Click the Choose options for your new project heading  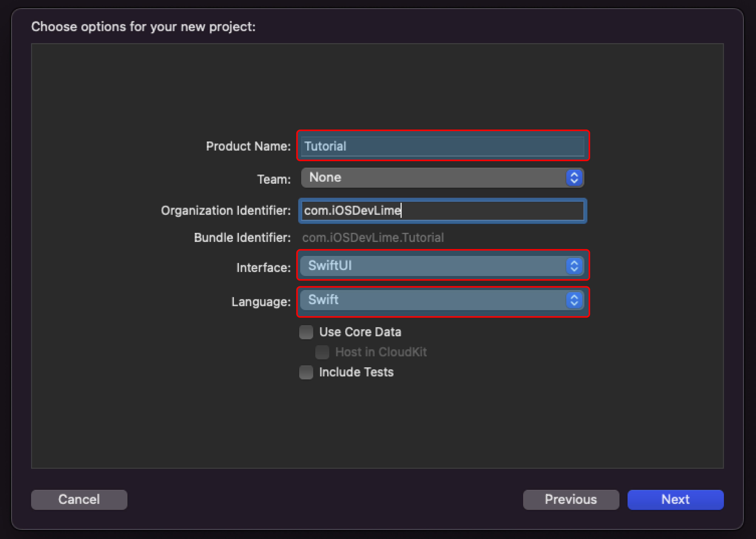pyautogui.click(x=143, y=27)
